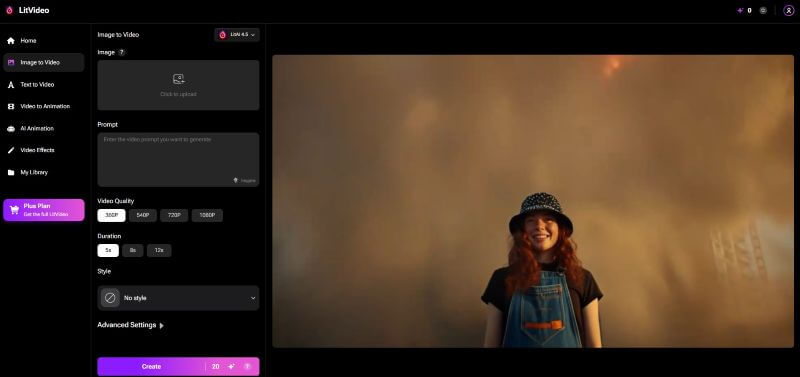
Task: Select 1080P video quality
Action: click(x=207, y=215)
